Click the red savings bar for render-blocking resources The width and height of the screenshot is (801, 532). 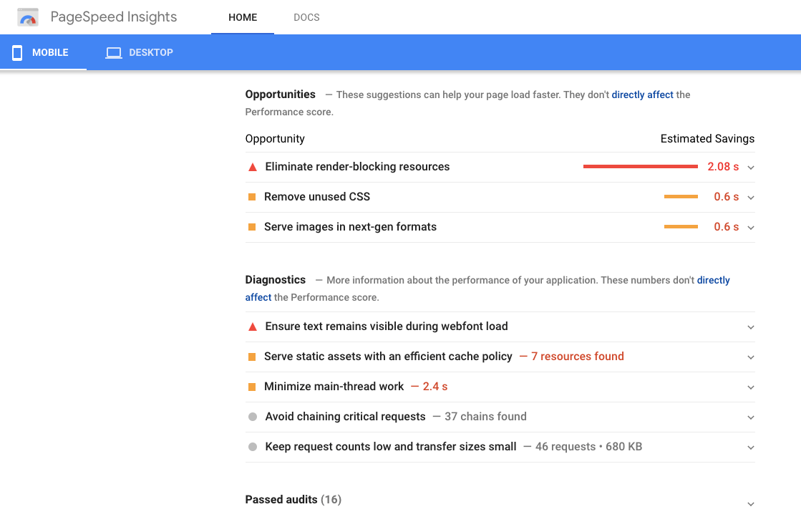click(639, 165)
